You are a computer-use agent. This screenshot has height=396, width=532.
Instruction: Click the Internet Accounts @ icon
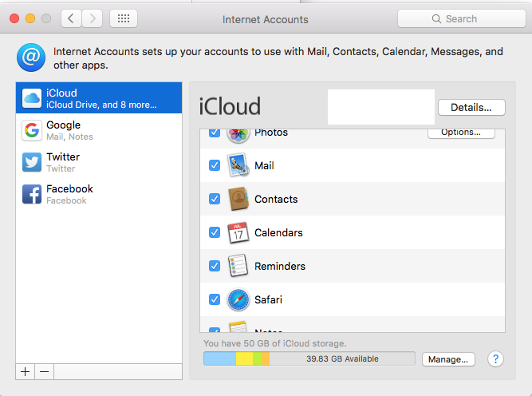pyautogui.click(x=31, y=57)
